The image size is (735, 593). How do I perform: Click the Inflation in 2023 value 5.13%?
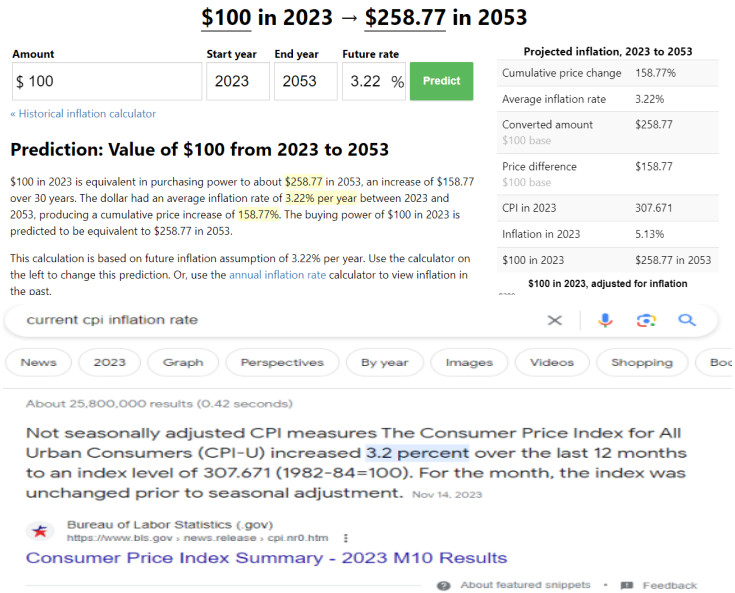pyautogui.click(x=649, y=234)
